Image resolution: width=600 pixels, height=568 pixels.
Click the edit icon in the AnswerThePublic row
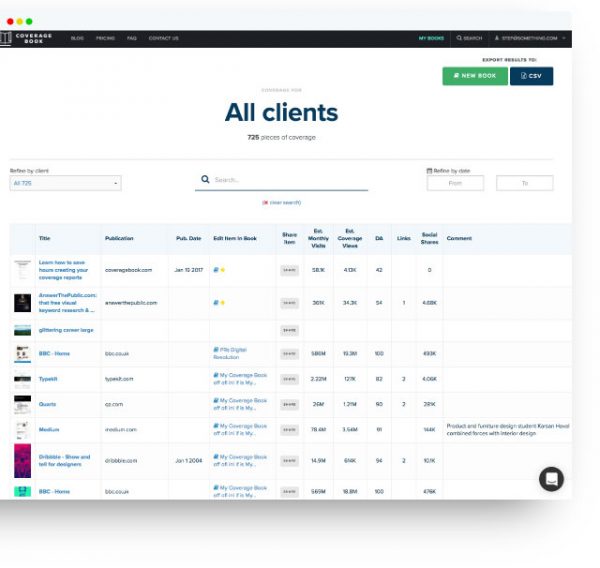215,302
